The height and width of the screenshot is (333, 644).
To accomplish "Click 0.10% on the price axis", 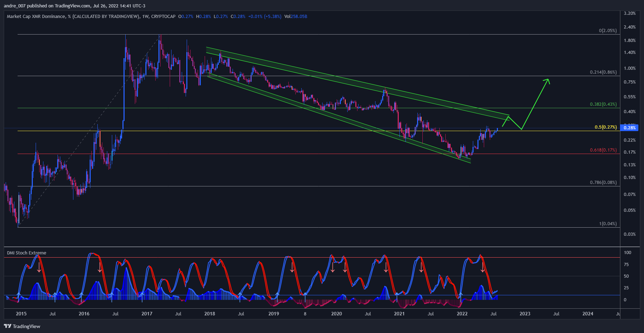I will [x=630, y=177].
